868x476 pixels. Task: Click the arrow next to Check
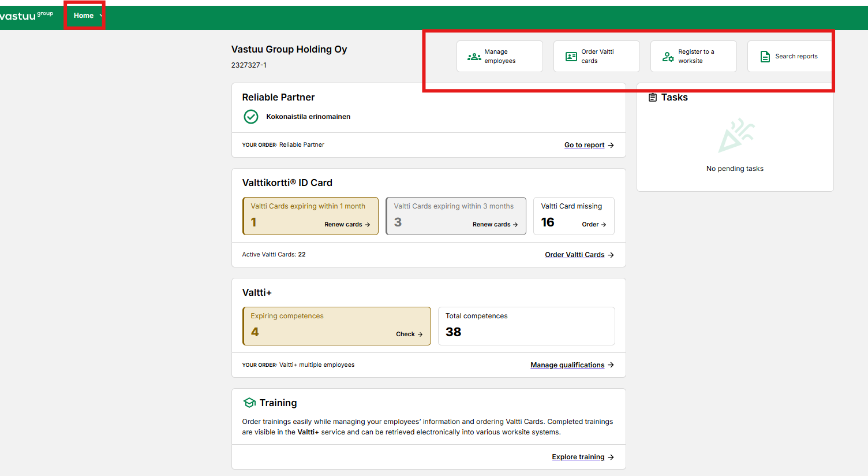click(x=420, y=334)
